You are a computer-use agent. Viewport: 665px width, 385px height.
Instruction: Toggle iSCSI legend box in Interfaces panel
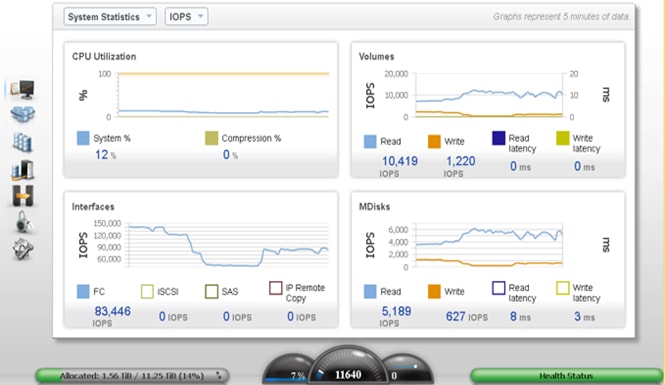click(147, 292)
